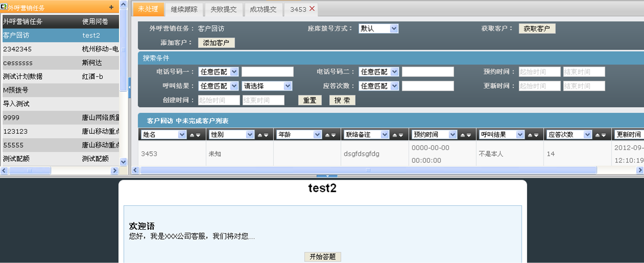The image size is (644, 263).
Task: Collapse the left panel using splitter arrow
Action: click(x=129, y=87)
